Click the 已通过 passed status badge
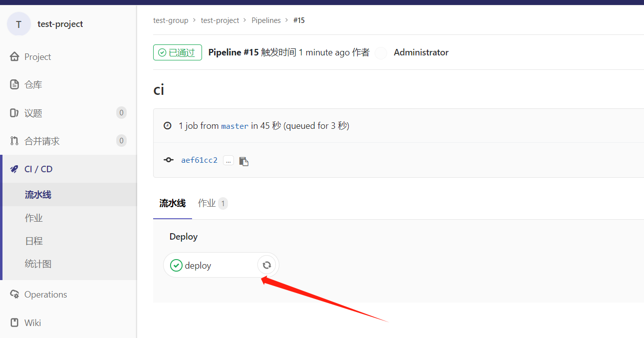The image size is (644, 338). [177, 52]
